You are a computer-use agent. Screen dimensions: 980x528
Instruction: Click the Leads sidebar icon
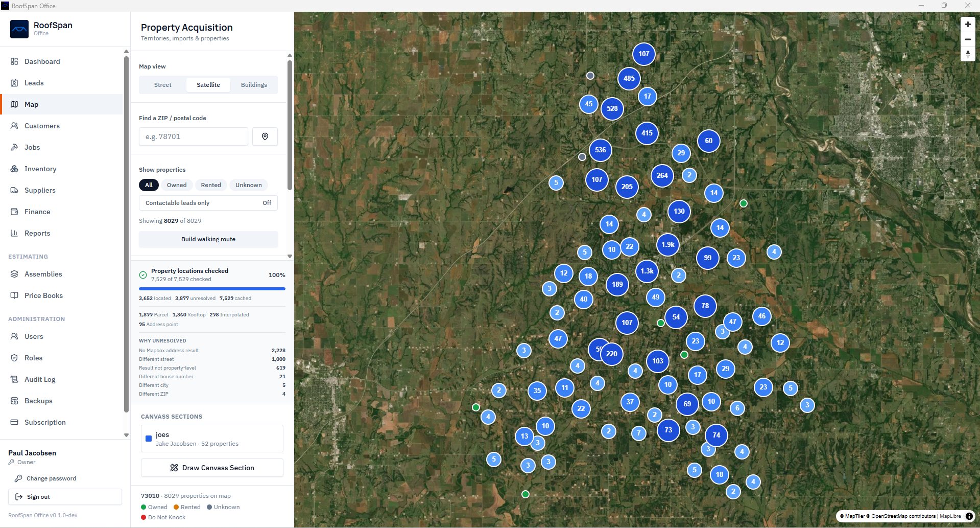14,83
